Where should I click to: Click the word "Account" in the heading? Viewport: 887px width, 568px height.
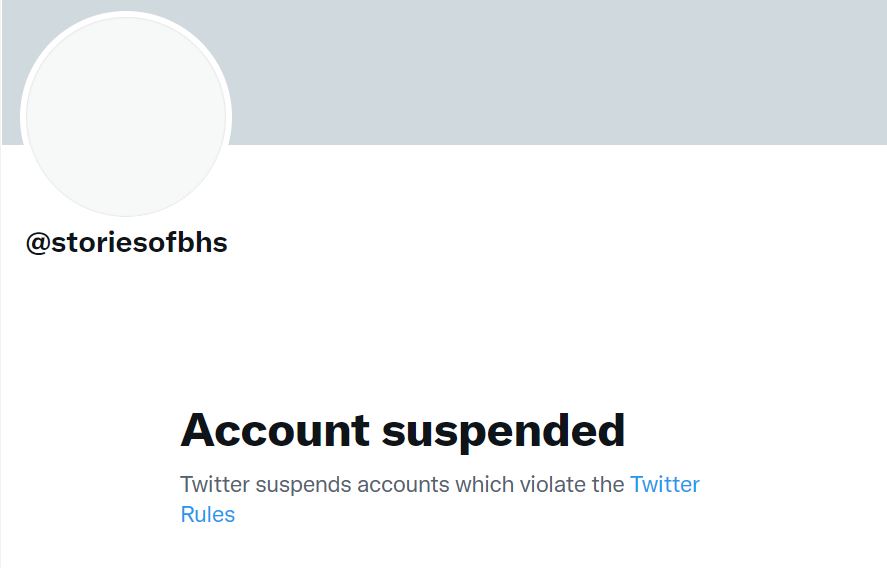(x=275, y=430)
